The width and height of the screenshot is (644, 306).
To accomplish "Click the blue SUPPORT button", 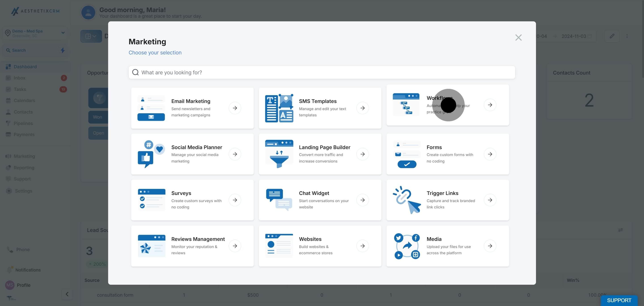I will (x=619, y=300).
